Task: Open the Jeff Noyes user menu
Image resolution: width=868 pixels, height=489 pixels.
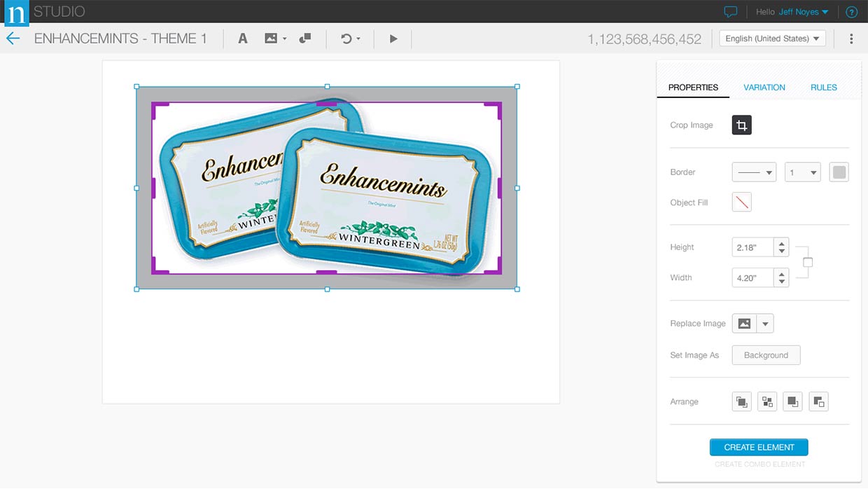Action: [804, 12]
